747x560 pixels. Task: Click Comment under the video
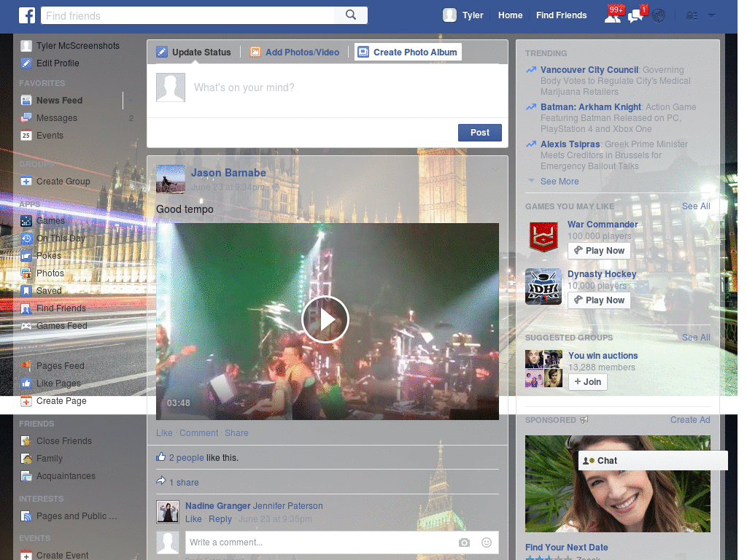coord(198,433)
